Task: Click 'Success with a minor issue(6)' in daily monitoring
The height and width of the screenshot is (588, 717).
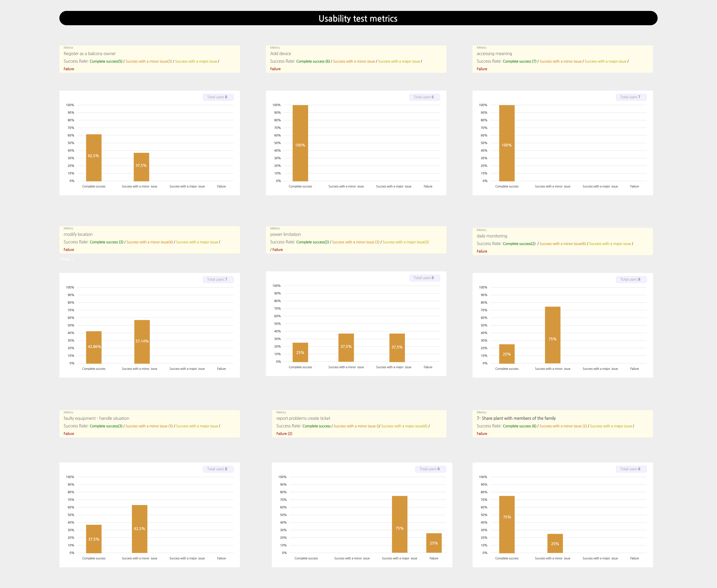Action: click(563, 244)
